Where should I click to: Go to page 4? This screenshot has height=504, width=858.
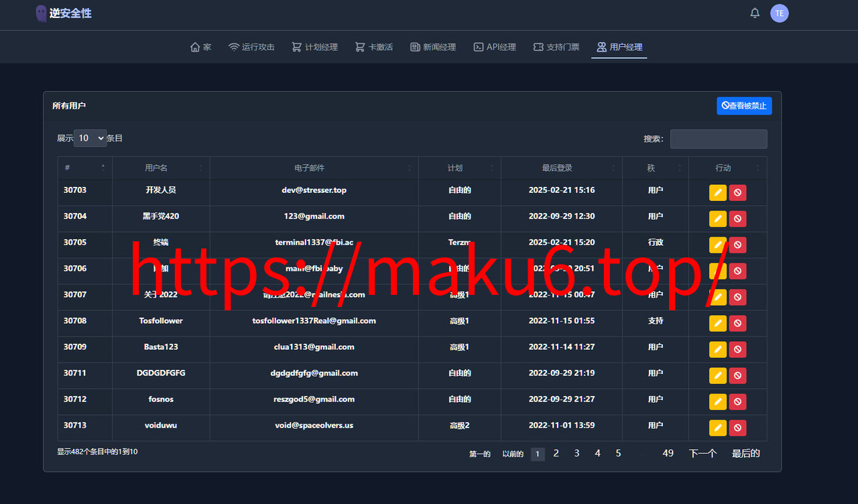pyautogui.click(x=597, y=454)
